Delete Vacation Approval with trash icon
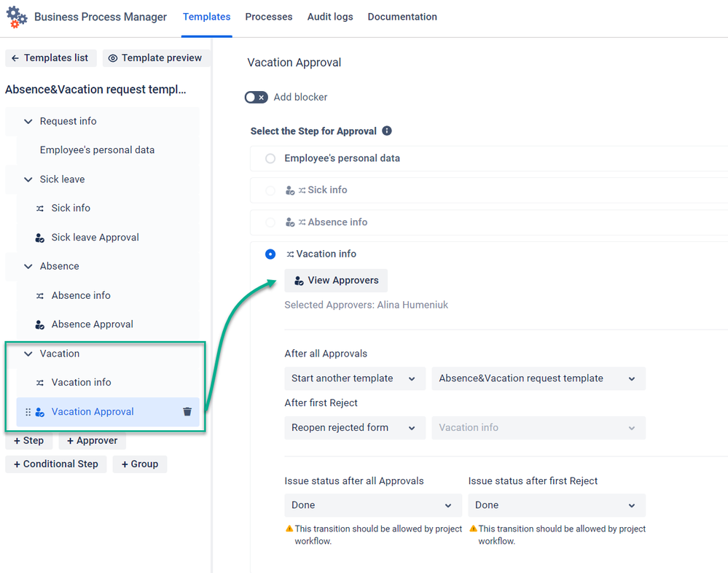This screenshot has width=728, height=573. [x=187, y=411]
